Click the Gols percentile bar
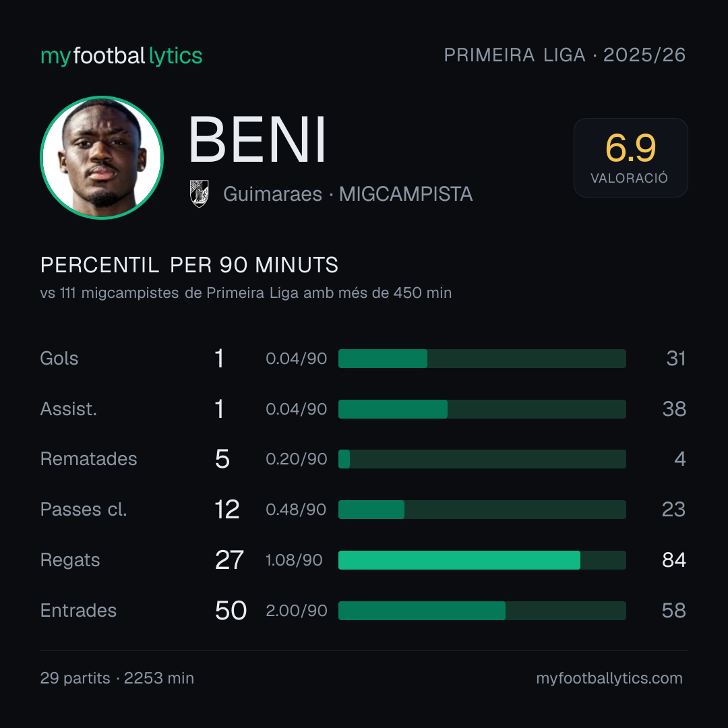This screenshot has width=728, height=728. 482,359
